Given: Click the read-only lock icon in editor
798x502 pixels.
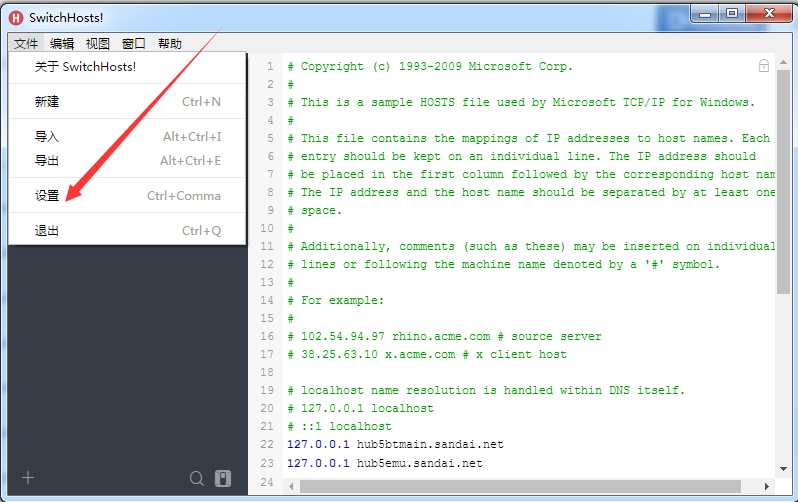Looking at the screenshot, I should click(x=763, y=66).
